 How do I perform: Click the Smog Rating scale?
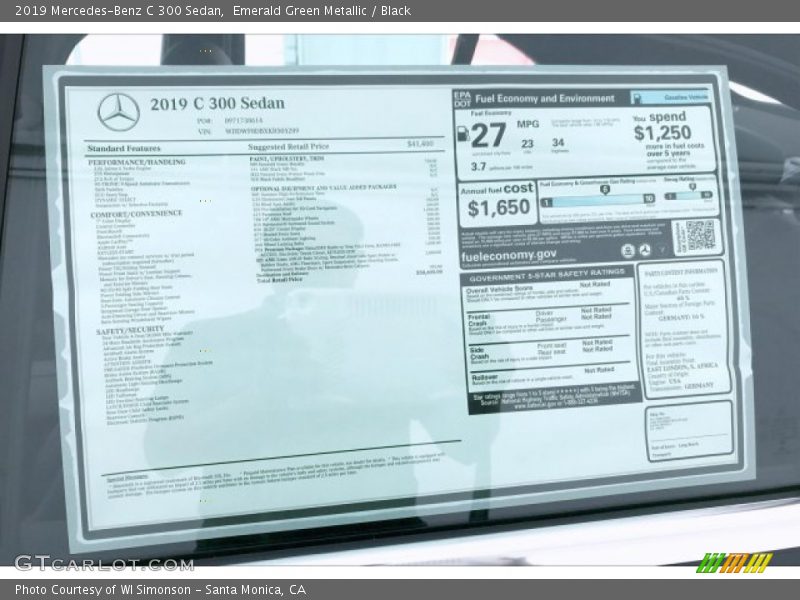click(688, 196)
